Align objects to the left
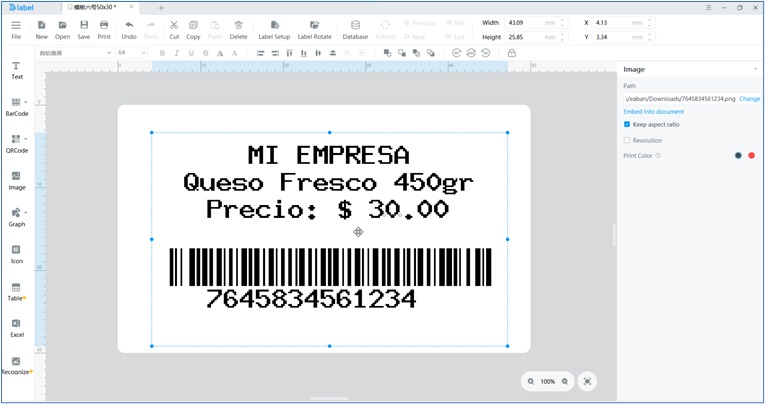The image size is (765, 404). [261, 53]
